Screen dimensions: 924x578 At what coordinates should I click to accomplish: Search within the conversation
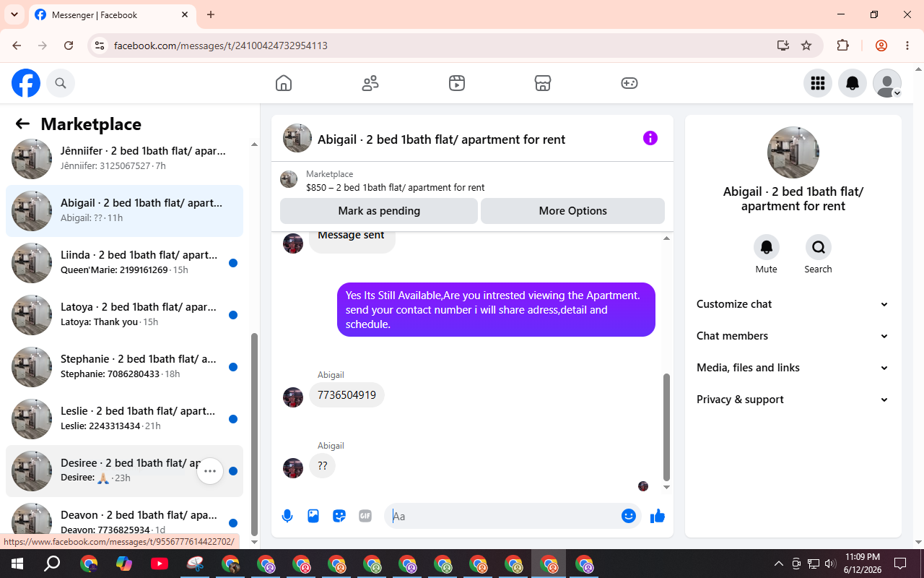[x=819, y=247]
